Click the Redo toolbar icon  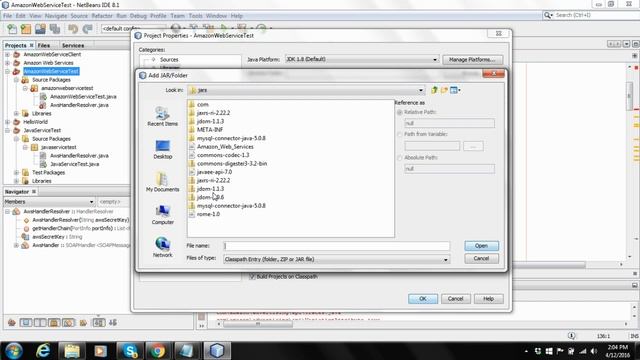coord(87,29)
